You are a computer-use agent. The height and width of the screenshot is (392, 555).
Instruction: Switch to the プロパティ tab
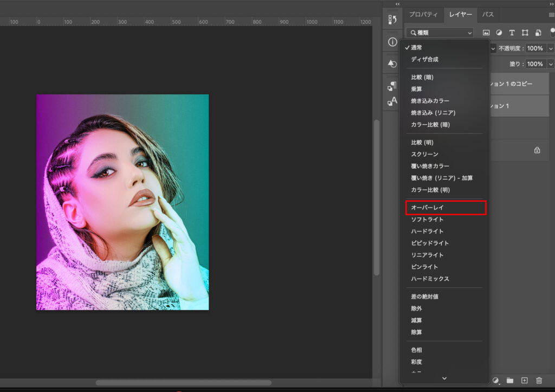click(x=423, y=15)
